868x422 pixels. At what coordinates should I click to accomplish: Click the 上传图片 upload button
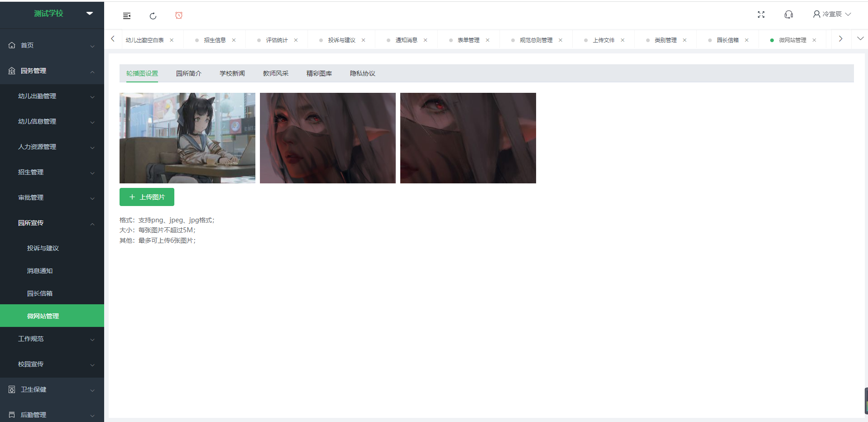pos(147,197)
